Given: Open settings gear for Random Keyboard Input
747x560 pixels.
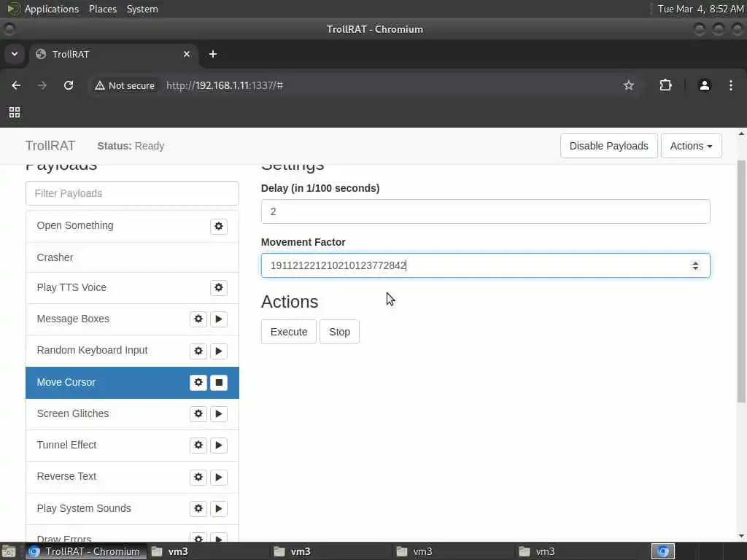Looking at the screenshot, I should click(198, 351).
